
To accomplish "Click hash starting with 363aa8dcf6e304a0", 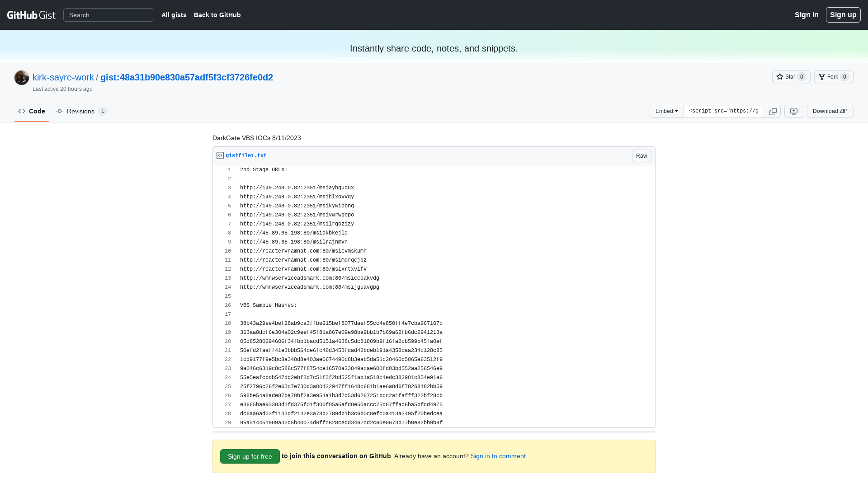I will (x=341, y=333).
